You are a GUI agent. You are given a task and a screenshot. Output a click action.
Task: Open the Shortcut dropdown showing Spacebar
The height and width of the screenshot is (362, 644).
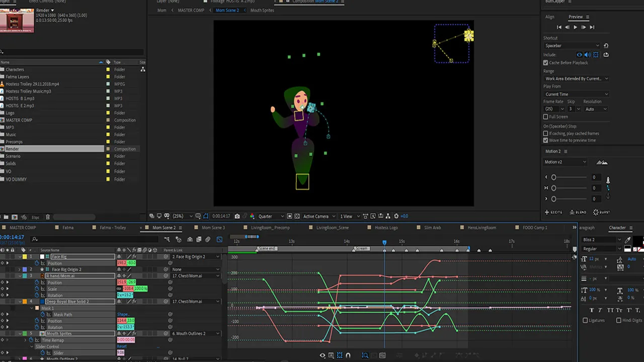click(572, 46)
